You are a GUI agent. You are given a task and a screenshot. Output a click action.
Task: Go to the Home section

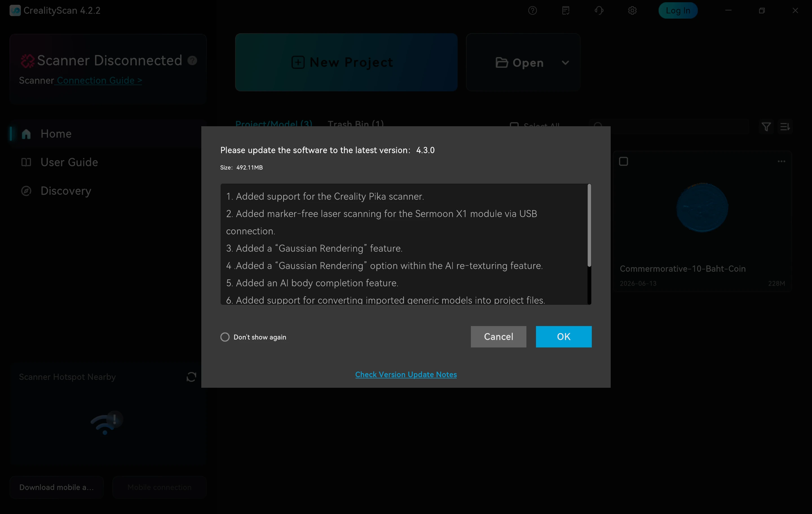pos(108,134)
